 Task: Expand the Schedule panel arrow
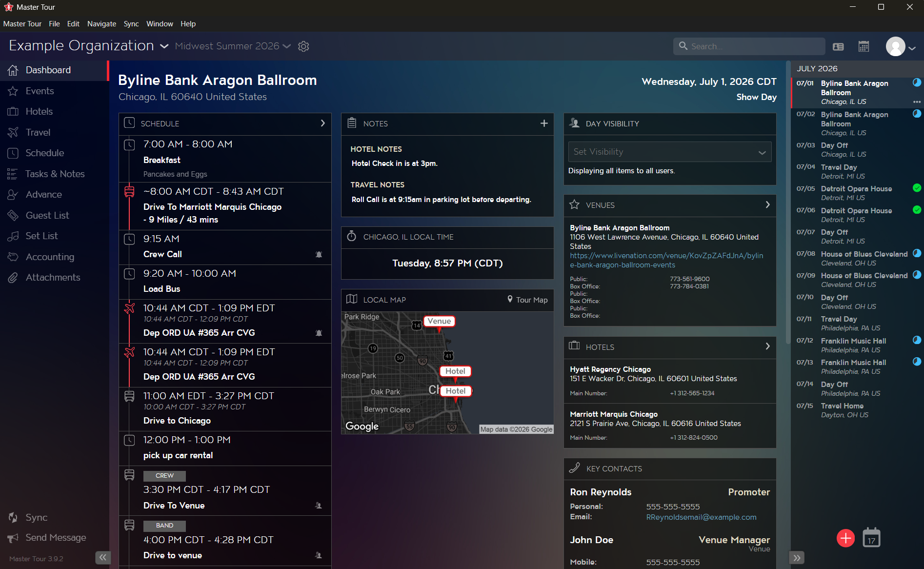coord(322,123)
